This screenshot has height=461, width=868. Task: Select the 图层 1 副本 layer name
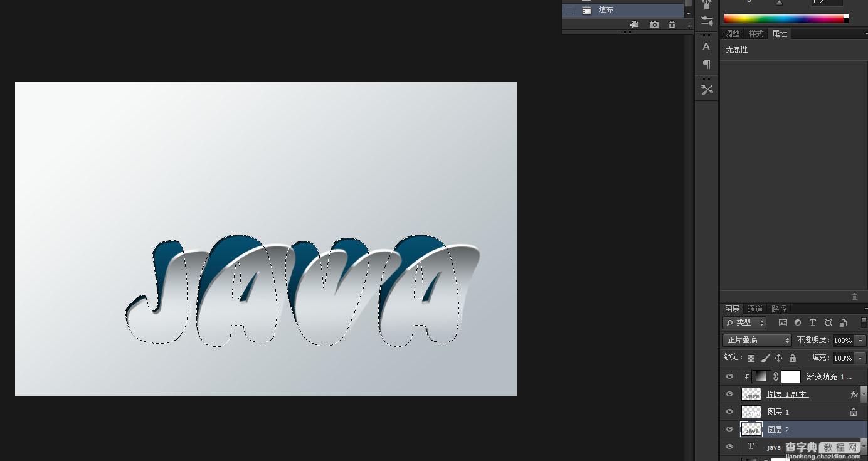coord(787,395)
